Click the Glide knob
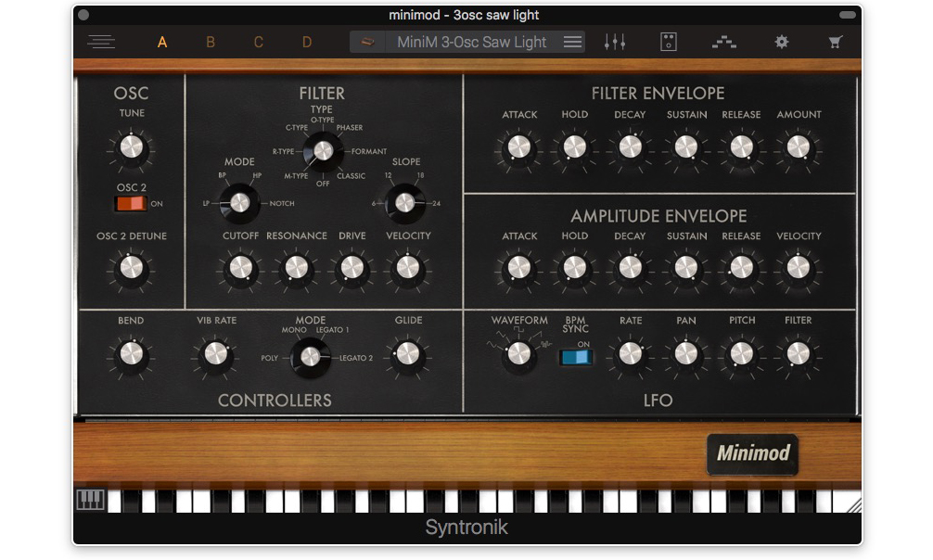The width and height of the screenshot is (933, 560). point(407,354)
